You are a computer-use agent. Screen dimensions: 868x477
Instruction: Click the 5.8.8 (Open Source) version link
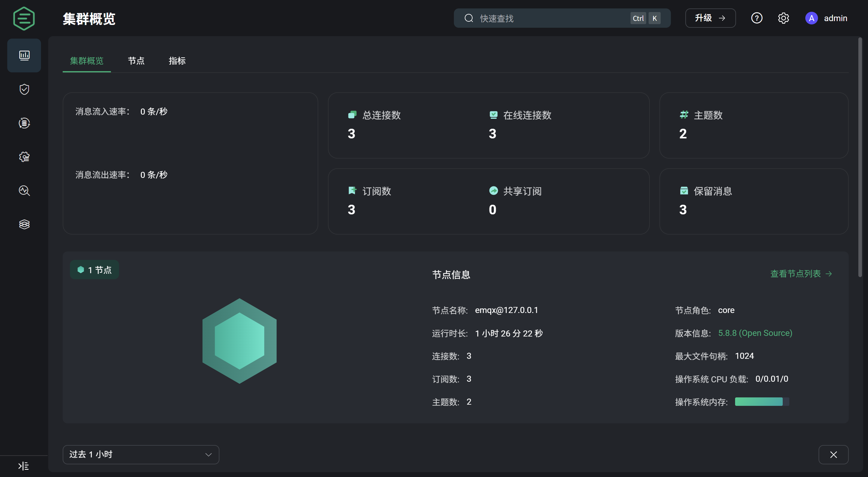[x=755, y=333]
